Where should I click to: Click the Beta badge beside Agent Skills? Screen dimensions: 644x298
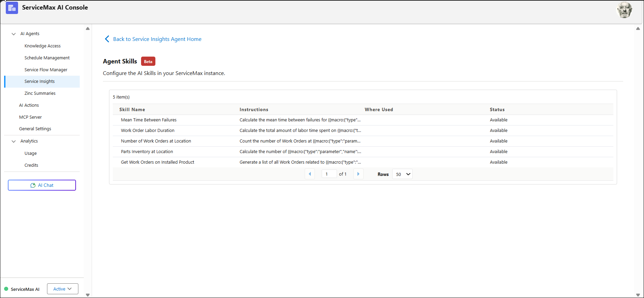pos(148,61)
